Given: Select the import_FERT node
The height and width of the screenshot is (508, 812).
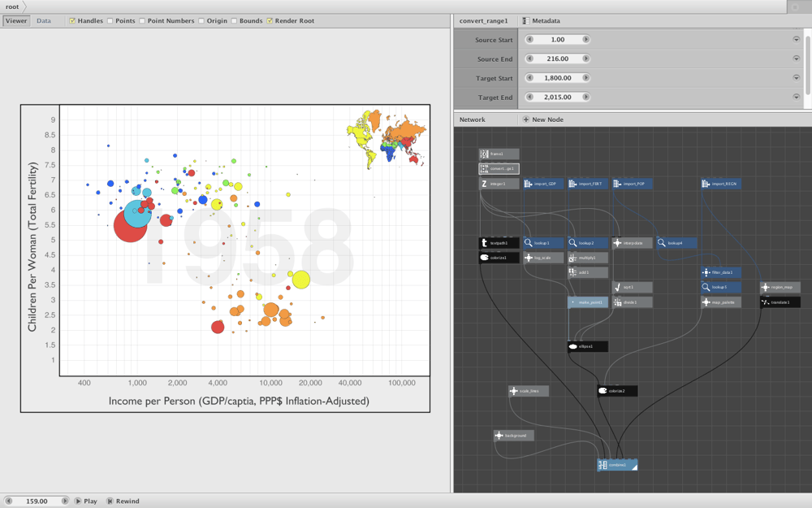Looking at the screenshot, I should (x=588, y=184).
